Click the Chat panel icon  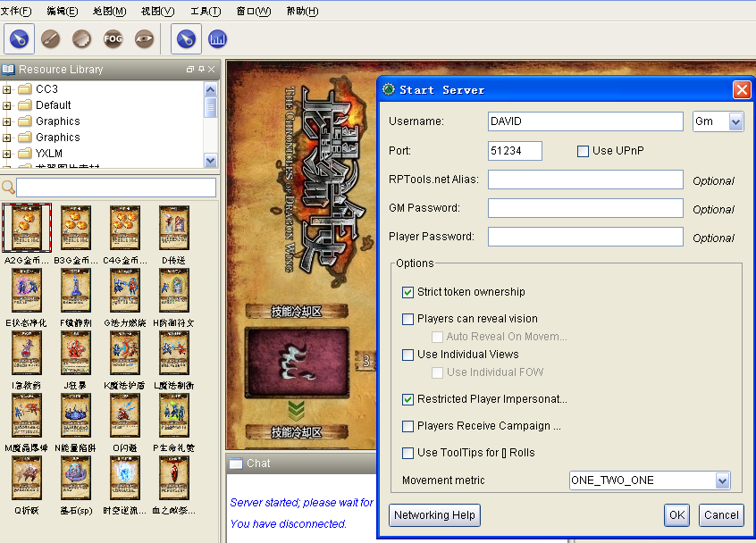point(236,464)
